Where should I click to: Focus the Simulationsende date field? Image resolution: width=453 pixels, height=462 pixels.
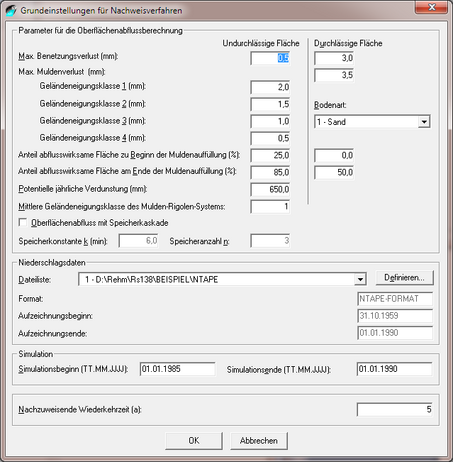point(394,369)
